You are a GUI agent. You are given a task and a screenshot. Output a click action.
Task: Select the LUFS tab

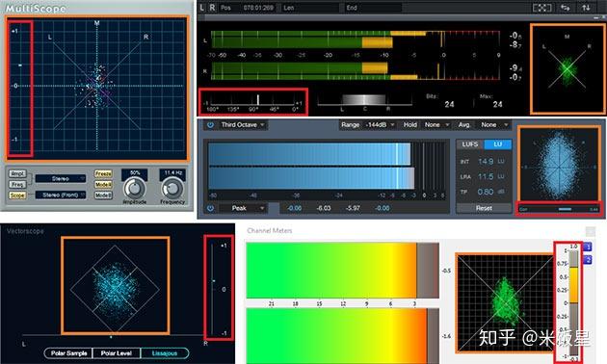(470, 144)
